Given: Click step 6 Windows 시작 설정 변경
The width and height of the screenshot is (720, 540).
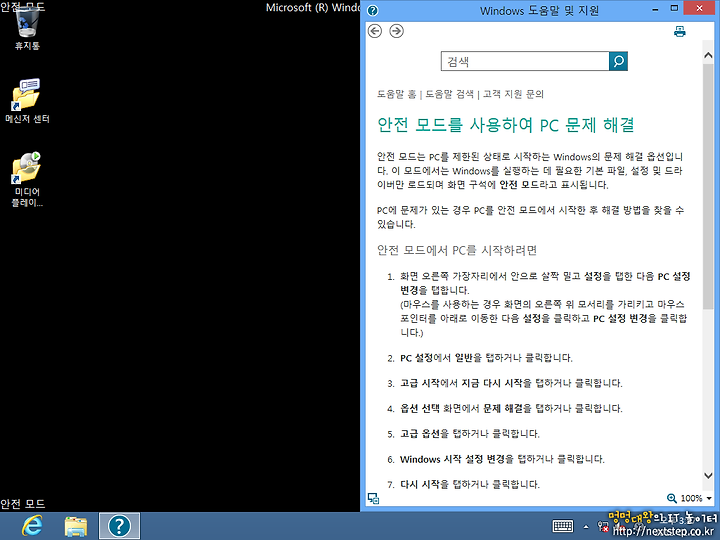Looking at the screenshot, I should click(x=452, y=459).
